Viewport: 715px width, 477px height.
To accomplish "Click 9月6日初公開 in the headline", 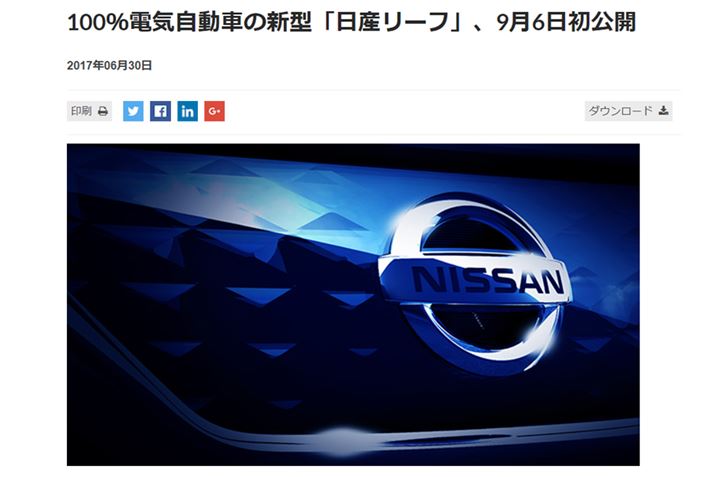I will [566, 22].
